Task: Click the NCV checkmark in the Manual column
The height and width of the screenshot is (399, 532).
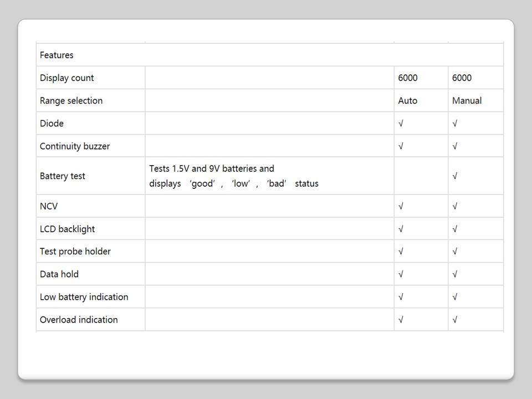Action: tap(455, 206)
